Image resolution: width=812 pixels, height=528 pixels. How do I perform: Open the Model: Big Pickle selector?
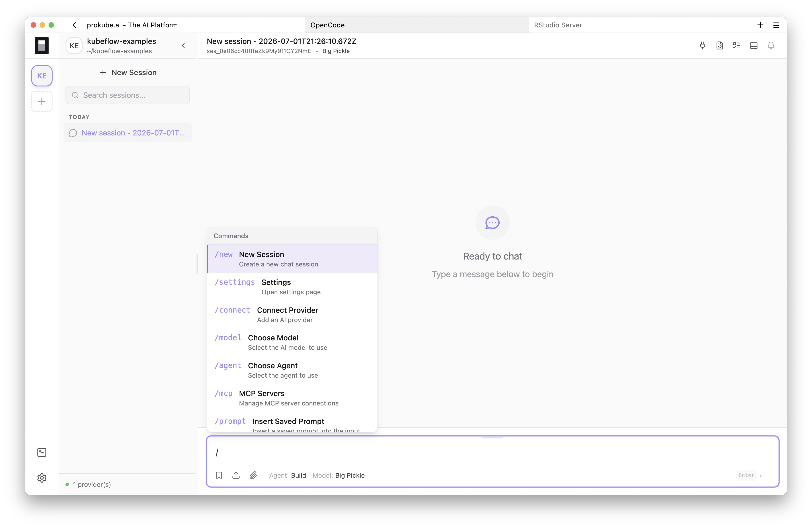point(338,475)
